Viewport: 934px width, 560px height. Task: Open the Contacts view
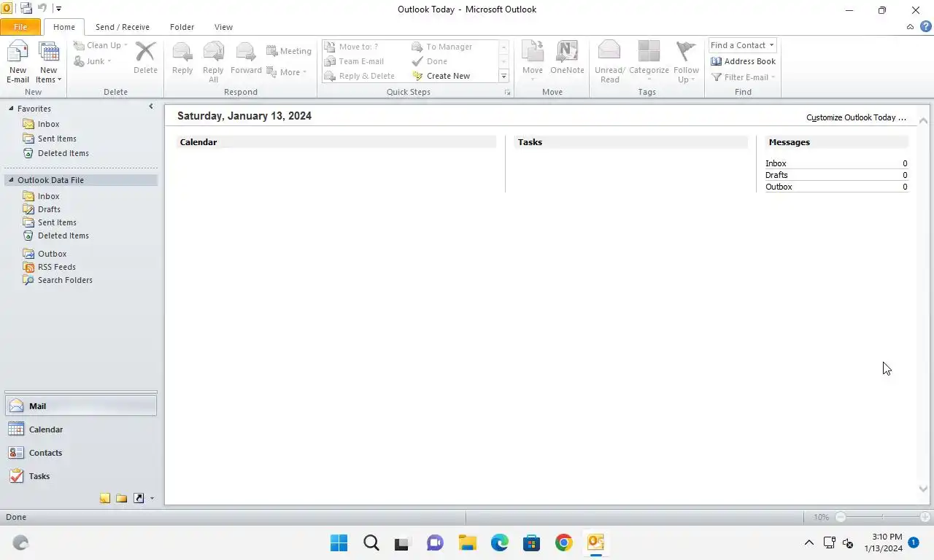pos(81,453)
